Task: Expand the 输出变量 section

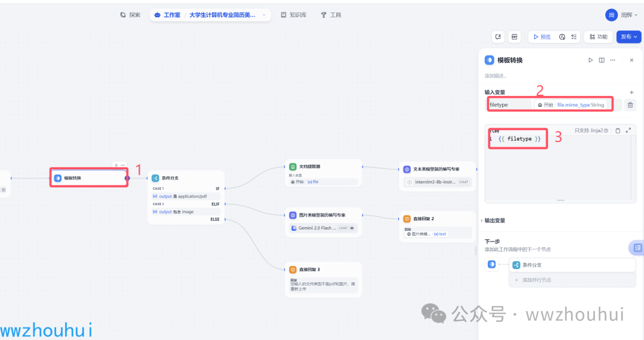Action: (495, 221)
